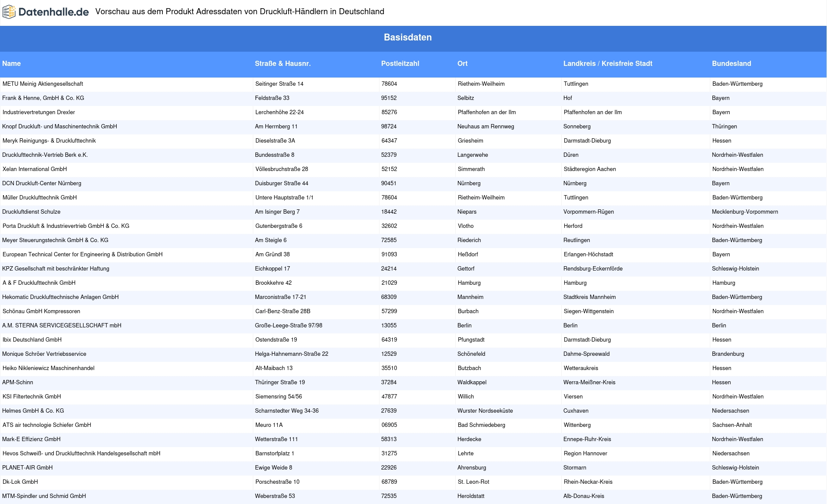Image resolution: width=827 pixels, height=504 pixels.
Task: Click European Technical Center for Engineering & Distribution GmbH
Action: pyautogui.click(x=83, y=255)
